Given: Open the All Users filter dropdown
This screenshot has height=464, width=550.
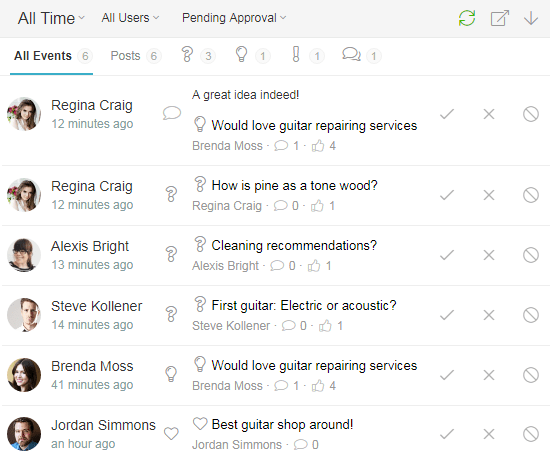Looking at the screenshot, I should point(130,18).
